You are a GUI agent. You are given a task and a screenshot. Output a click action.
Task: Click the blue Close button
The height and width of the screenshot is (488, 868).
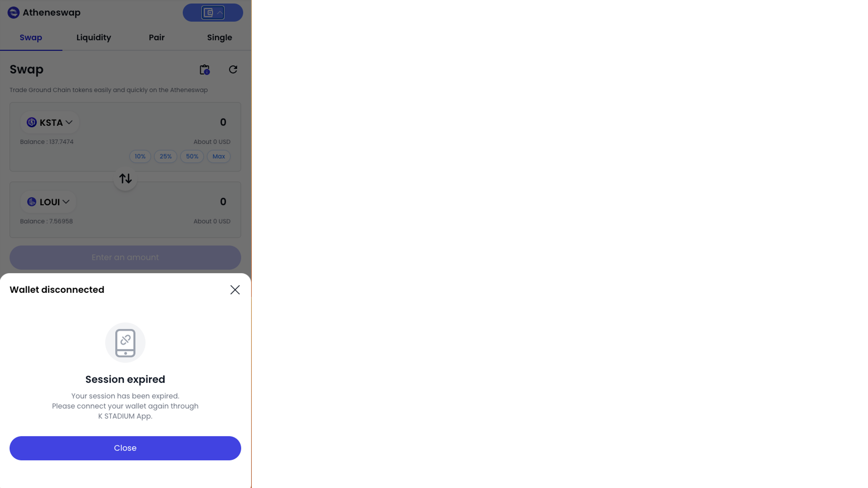125,448
